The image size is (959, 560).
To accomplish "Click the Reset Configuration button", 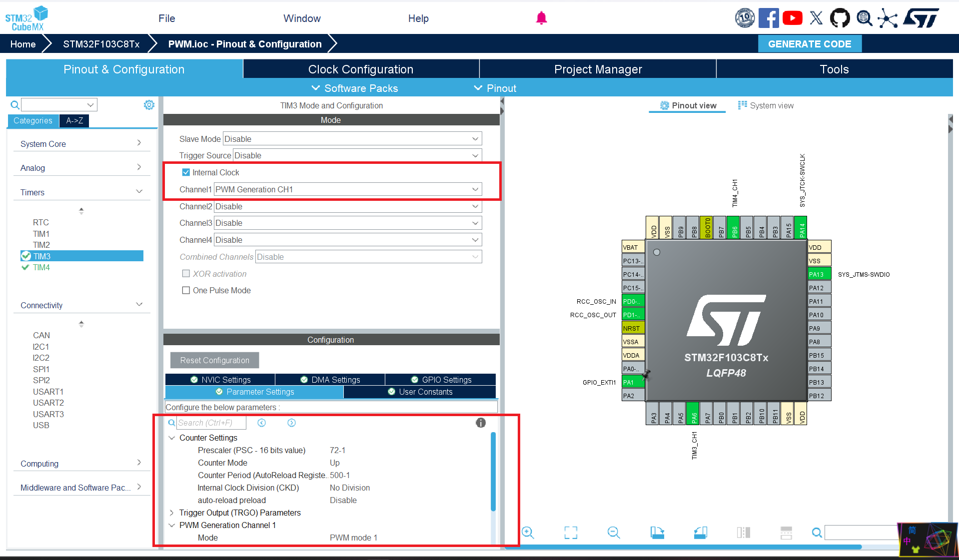I will coord(215,360).
